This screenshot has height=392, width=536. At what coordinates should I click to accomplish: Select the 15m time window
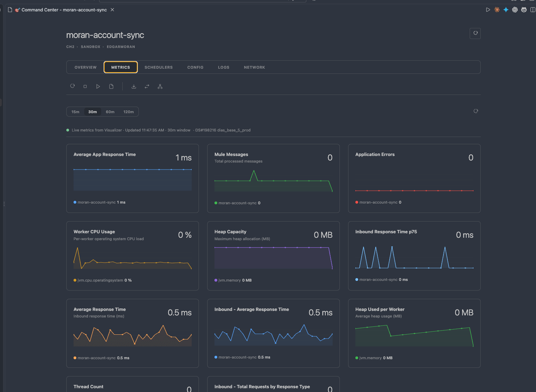tap(75, 112)
